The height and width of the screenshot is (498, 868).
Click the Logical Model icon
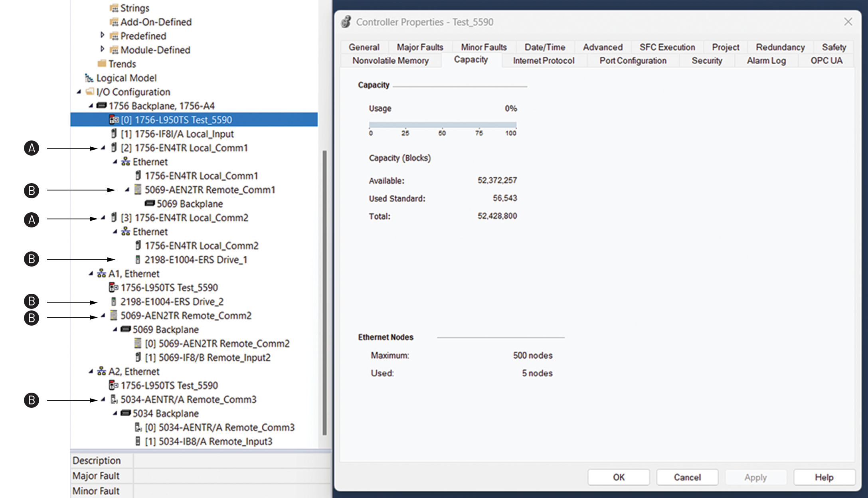tap(90, 78)
